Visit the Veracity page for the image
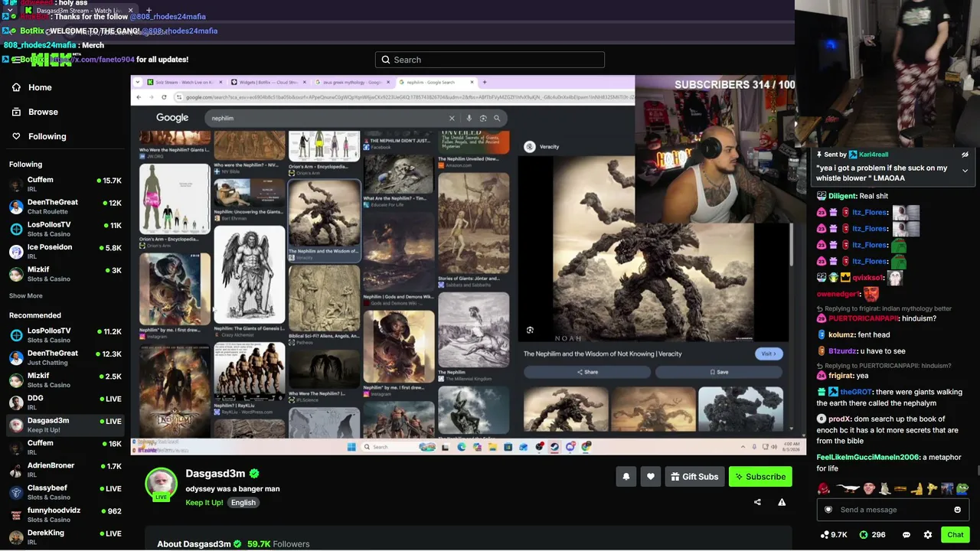980x551 pixels. coord(768,354)
